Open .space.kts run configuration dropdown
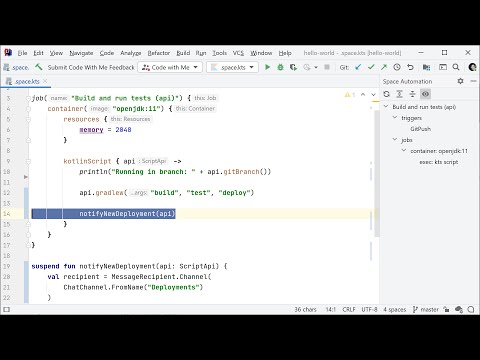The image size is (480, 360). [x=232, y=67]
